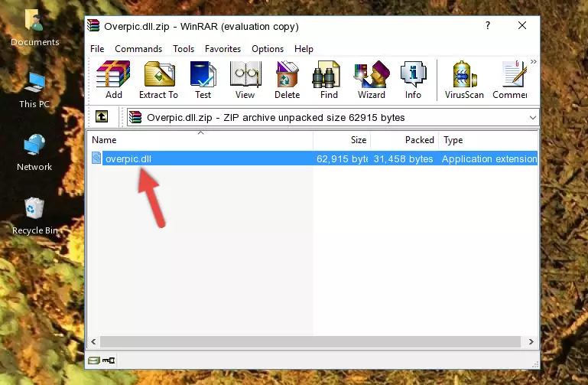
Task: Click the 31,458 bytes packed cell
Action: click(403, 158)
